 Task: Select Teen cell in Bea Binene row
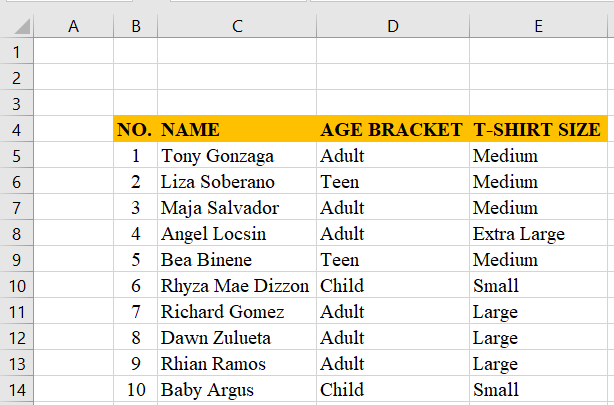tap(393, 259)
